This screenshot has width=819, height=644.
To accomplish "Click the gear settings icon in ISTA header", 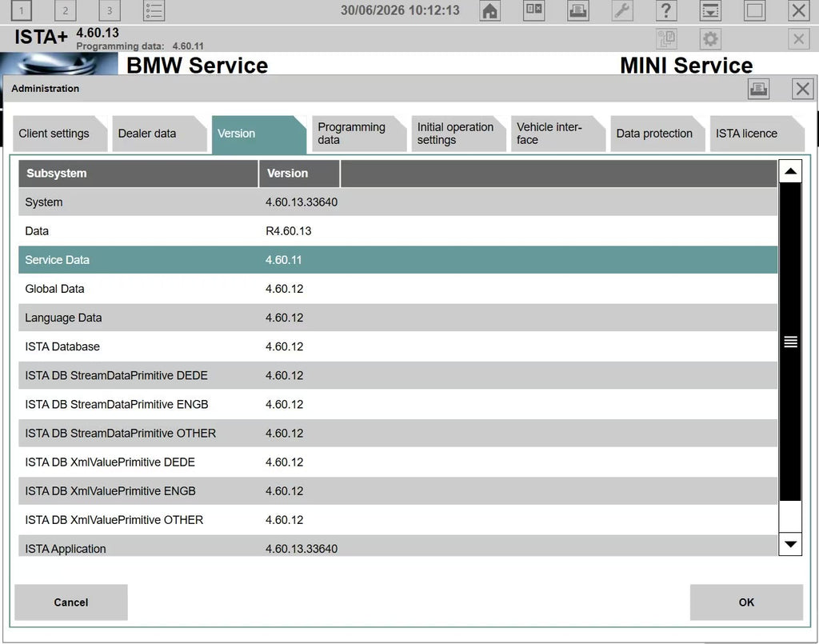I will (710, 38).
